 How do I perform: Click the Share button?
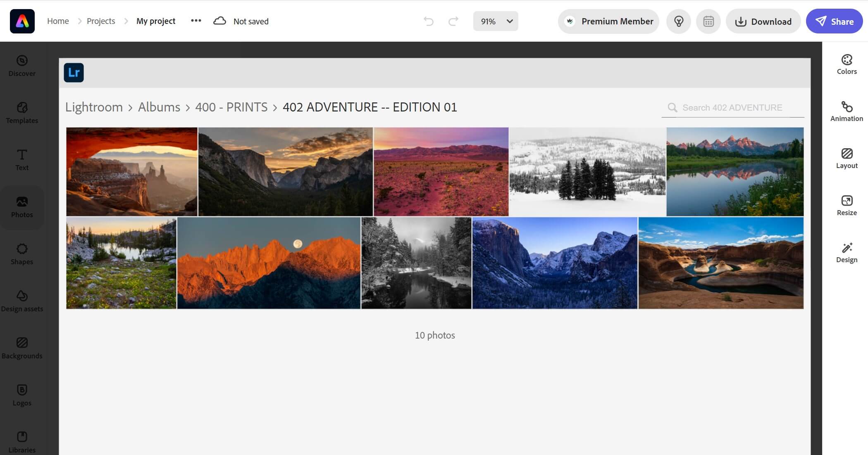[834, 21]
